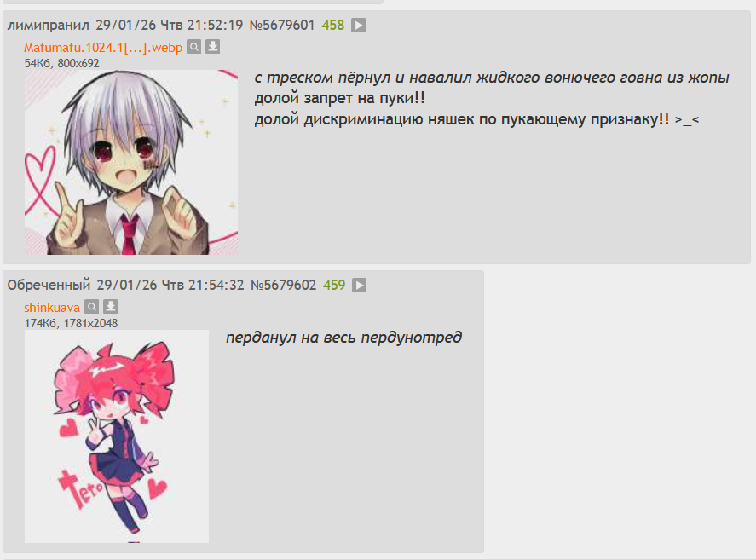Screen dimensions: 756x560
Task: Click the image search icon next to shinkuava
Action: tap(91, 307)
